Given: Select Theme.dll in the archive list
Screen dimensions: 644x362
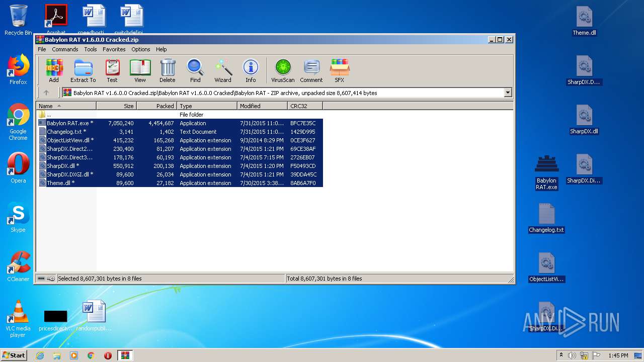Looking at the screenshot, I should [180, 183].
